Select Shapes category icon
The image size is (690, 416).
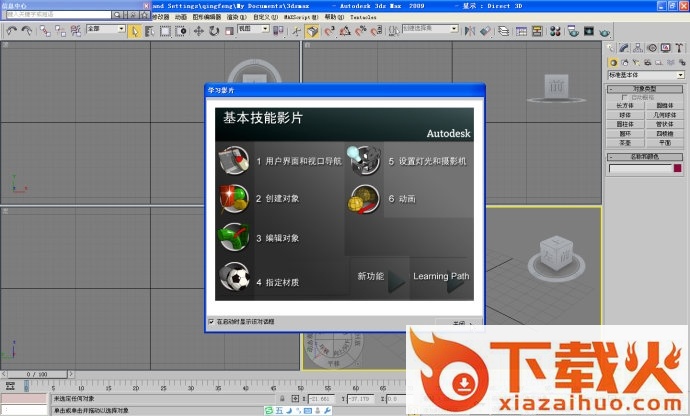pos(624,63)
